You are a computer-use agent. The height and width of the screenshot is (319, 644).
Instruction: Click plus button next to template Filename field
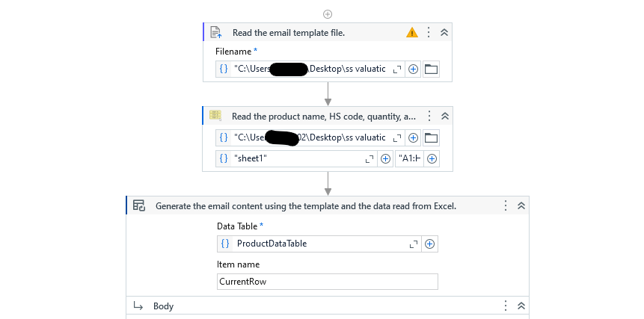coord(413,69)
